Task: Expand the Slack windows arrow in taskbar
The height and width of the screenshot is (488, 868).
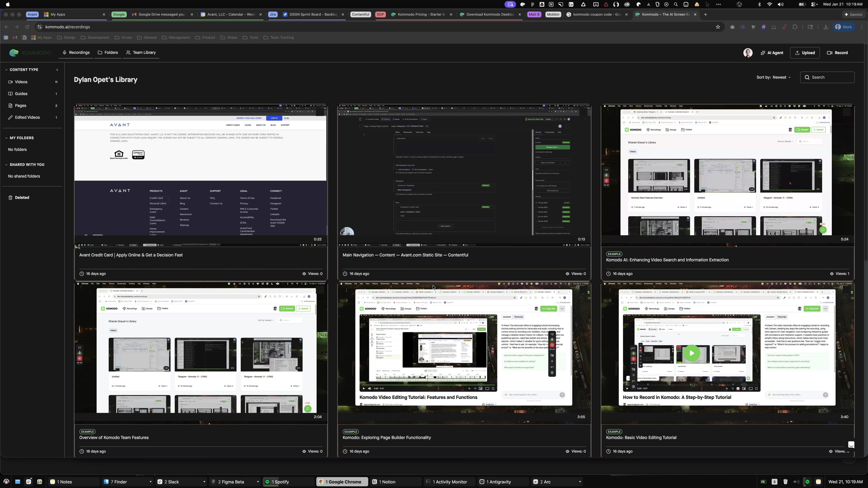Action: coord(204,482)
